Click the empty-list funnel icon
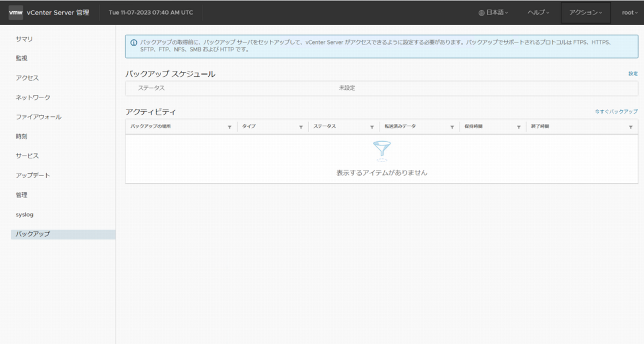Screen dimensions: 644x344 tap(382, 151)
